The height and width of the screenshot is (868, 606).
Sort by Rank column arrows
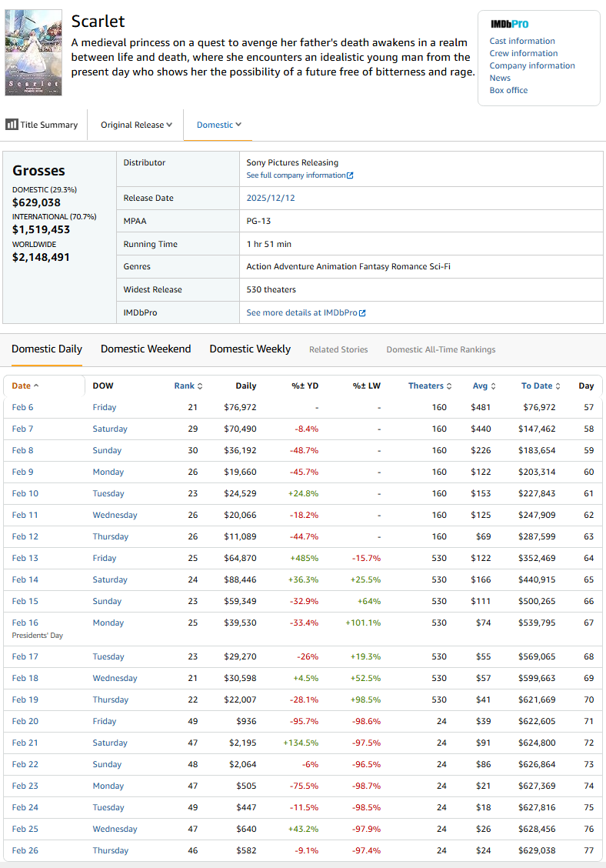pyautogui.click(x=200, y=386)
